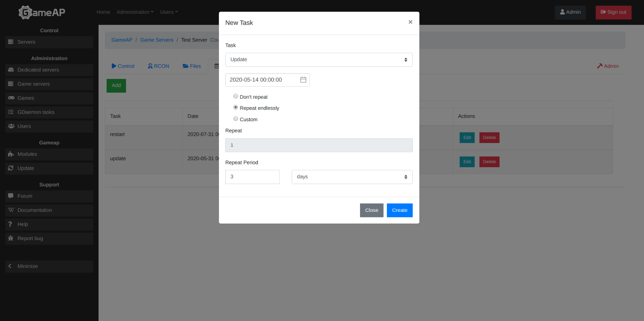Switch to the Files tab
Screen dimensions: 644x321
click(x=192, y=66)
